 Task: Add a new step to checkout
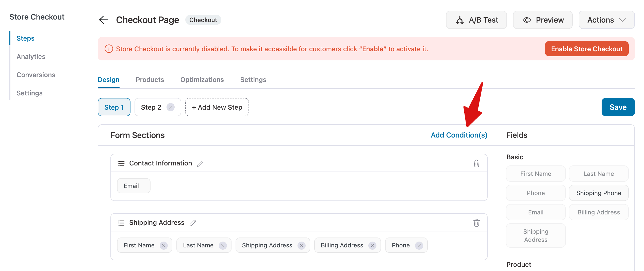coord(217,107)
